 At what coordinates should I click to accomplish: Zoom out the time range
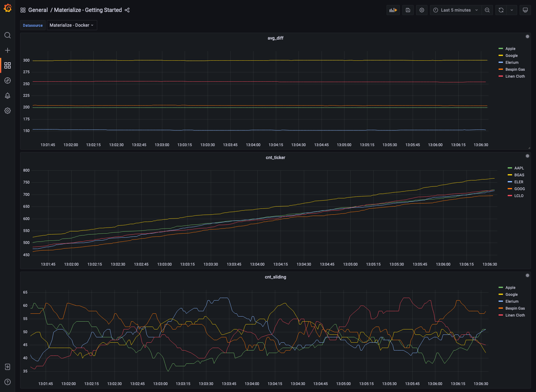pos(487,10)
